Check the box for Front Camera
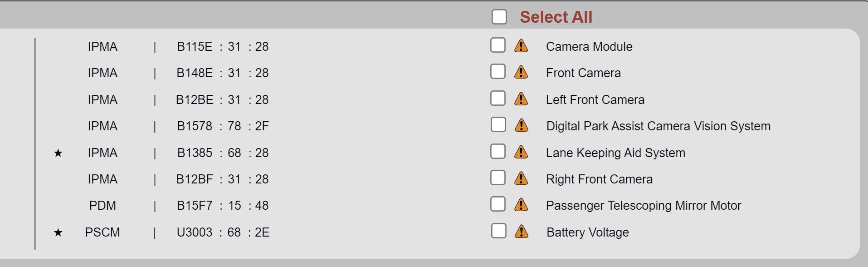Viewport: 868px width, 267px height. pyautogui.click(x=498, y=72)
